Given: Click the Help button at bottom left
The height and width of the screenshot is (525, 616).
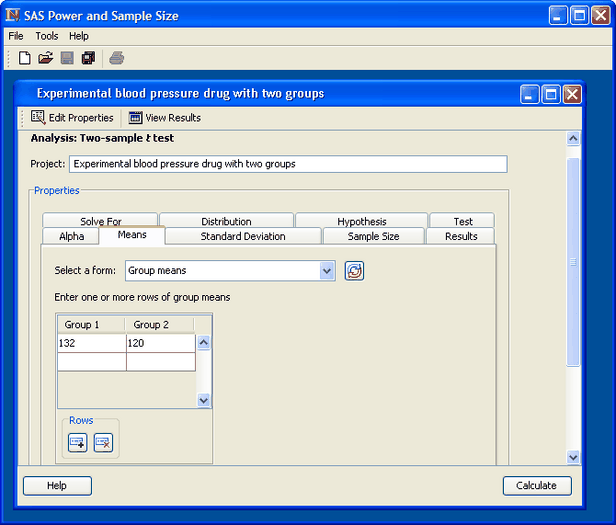Looking at the screenshot, I should click(x=57, y=486).
